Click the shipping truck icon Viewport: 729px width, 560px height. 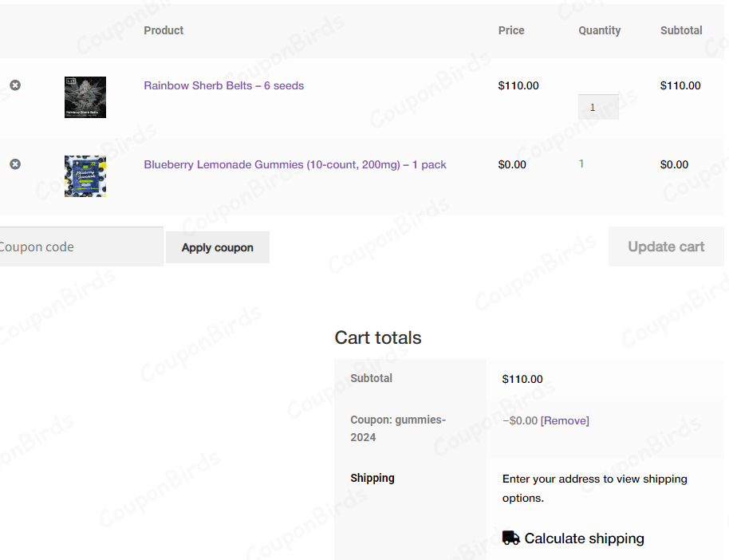pyautogui.click(x=511, y=538)
